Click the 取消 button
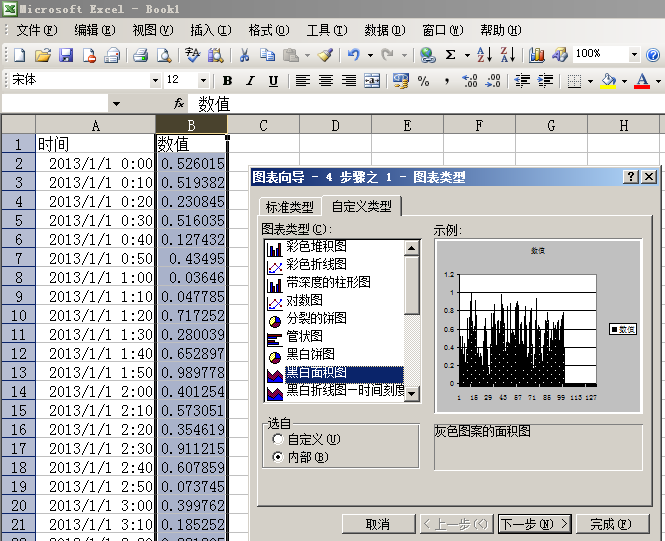The height and width of the screenshot is (541, 665). 378,524
